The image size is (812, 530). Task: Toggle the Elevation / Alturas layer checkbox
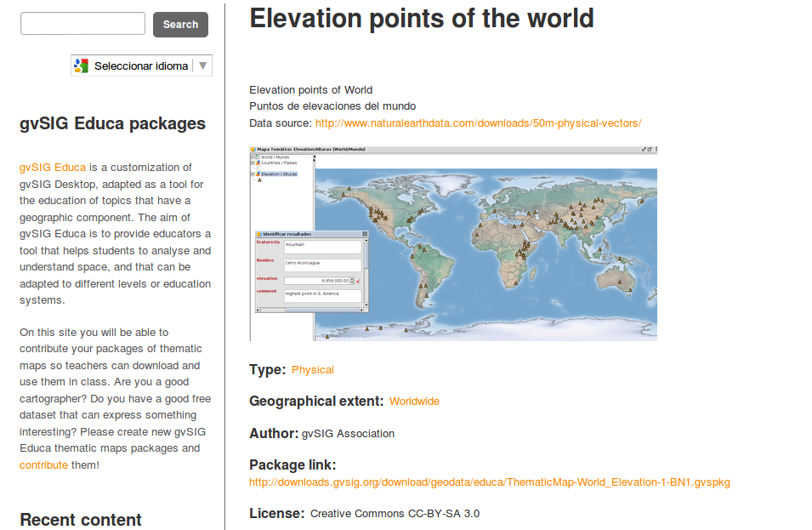point(253,174)
